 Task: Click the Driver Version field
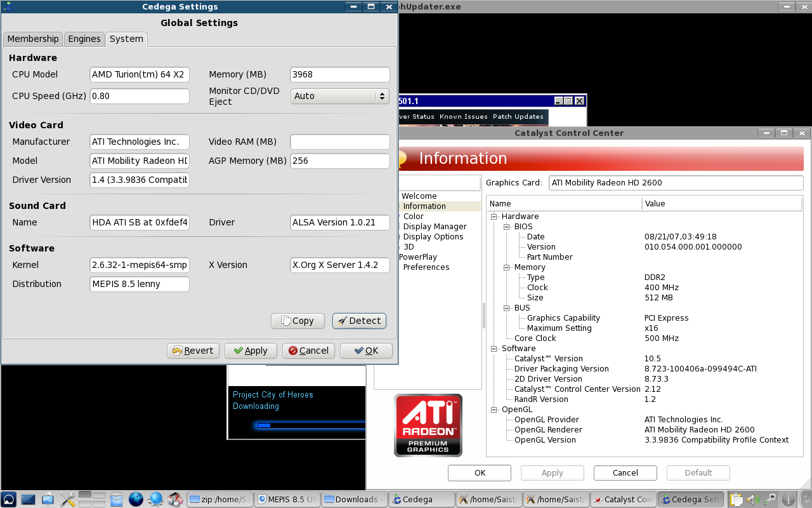point(140,180)
